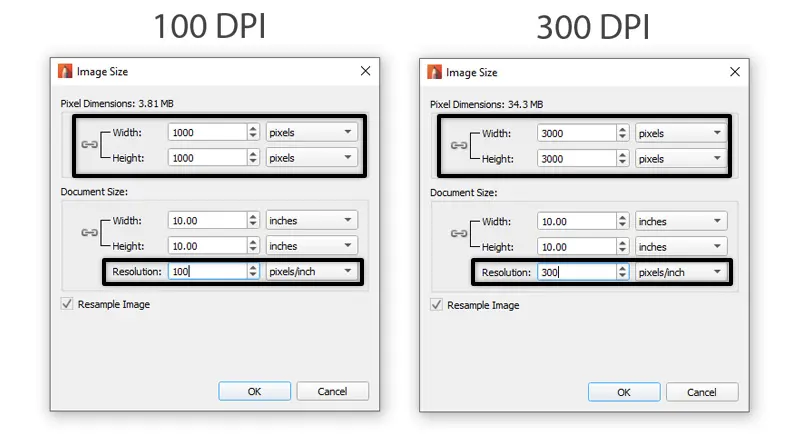This screenshot has width=800, height=436.
Task: Click stepper arrows of pixel Width 3000 field
Action: point(622,133)
